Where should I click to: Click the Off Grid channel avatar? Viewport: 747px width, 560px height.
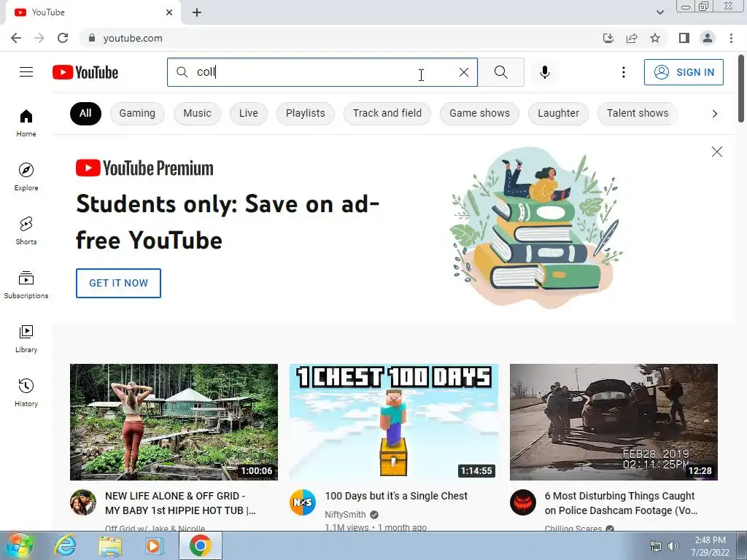point(83,502)
